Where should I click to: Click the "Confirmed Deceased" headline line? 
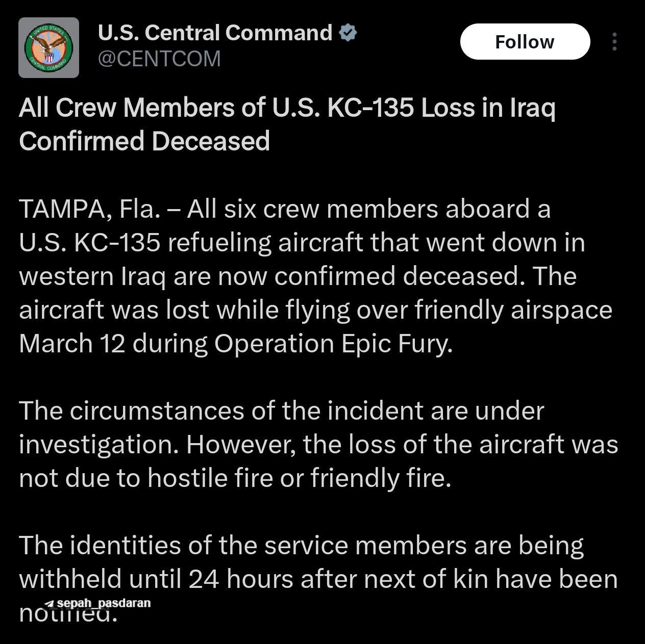coord(144,141)
